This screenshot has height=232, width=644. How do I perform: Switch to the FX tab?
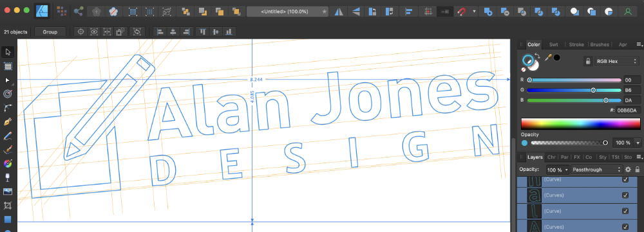pos(576,157)
